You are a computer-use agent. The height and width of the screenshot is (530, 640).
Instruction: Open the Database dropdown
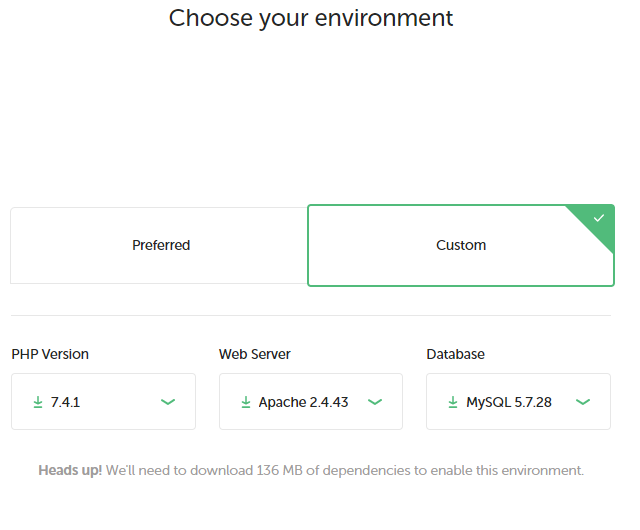pos(518,401)
